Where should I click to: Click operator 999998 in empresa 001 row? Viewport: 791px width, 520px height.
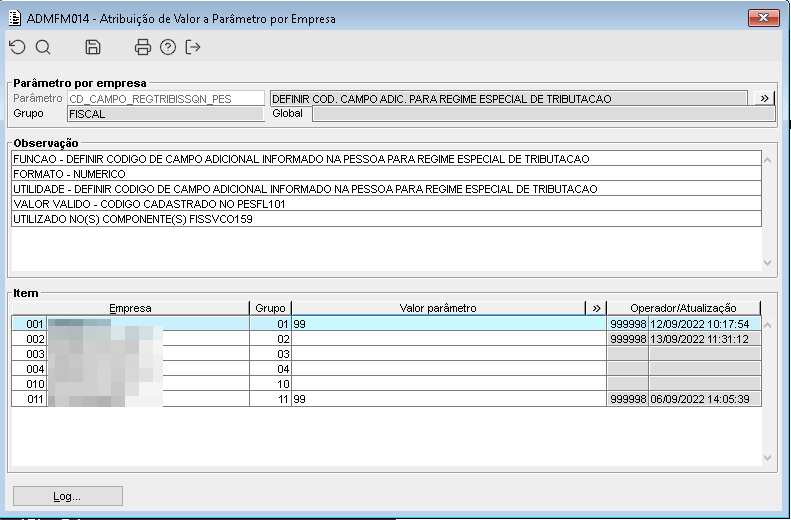point(628,324)
